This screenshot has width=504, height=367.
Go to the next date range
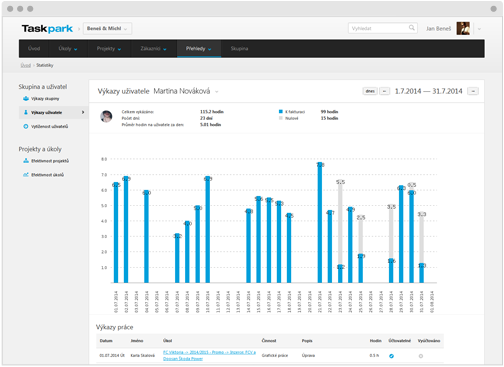click(x=473, y=91)
